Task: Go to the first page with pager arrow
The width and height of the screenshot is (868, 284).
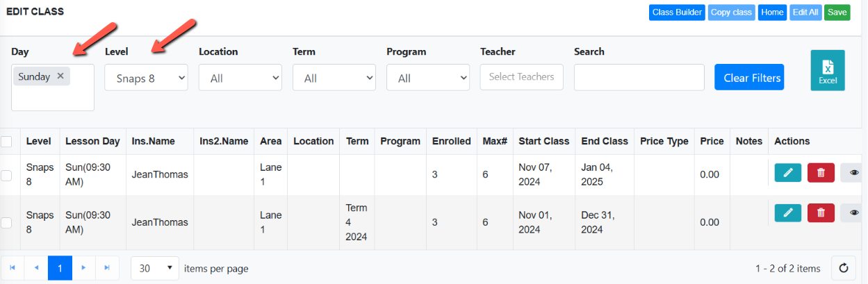Action: click(13, 268)
